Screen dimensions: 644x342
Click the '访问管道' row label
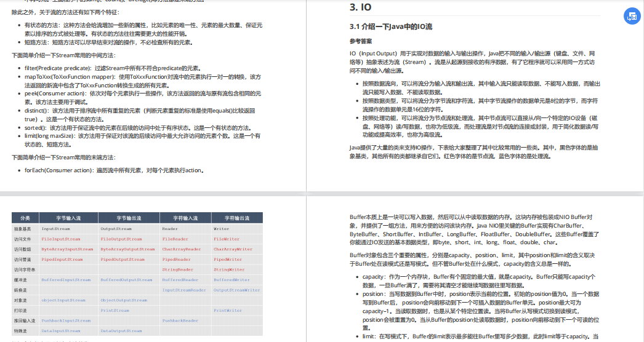[x=22, y=260]
